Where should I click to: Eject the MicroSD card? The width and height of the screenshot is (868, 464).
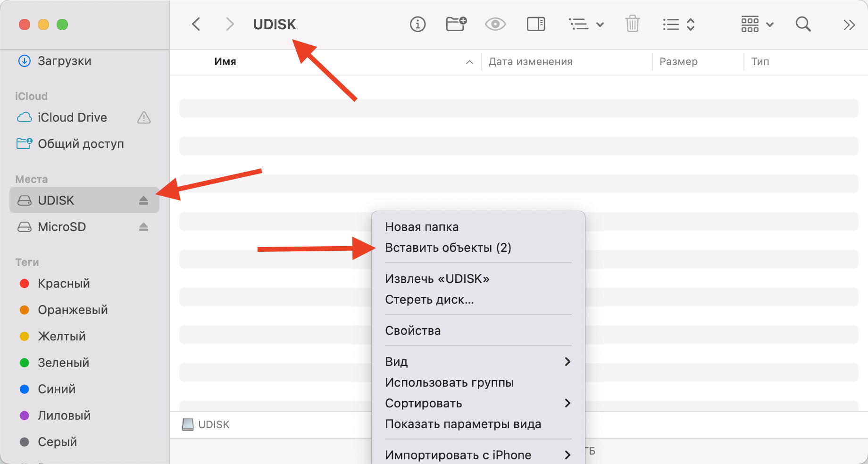tap(143, 227)
